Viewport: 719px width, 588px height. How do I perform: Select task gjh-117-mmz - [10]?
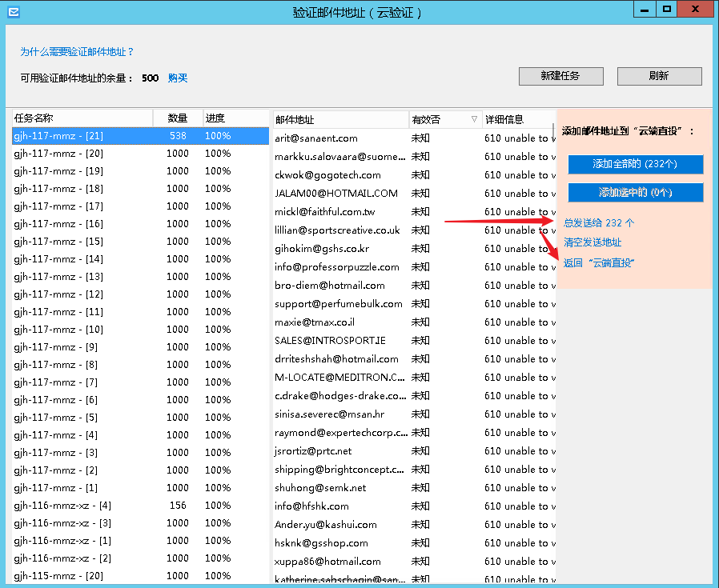(140, 330)
